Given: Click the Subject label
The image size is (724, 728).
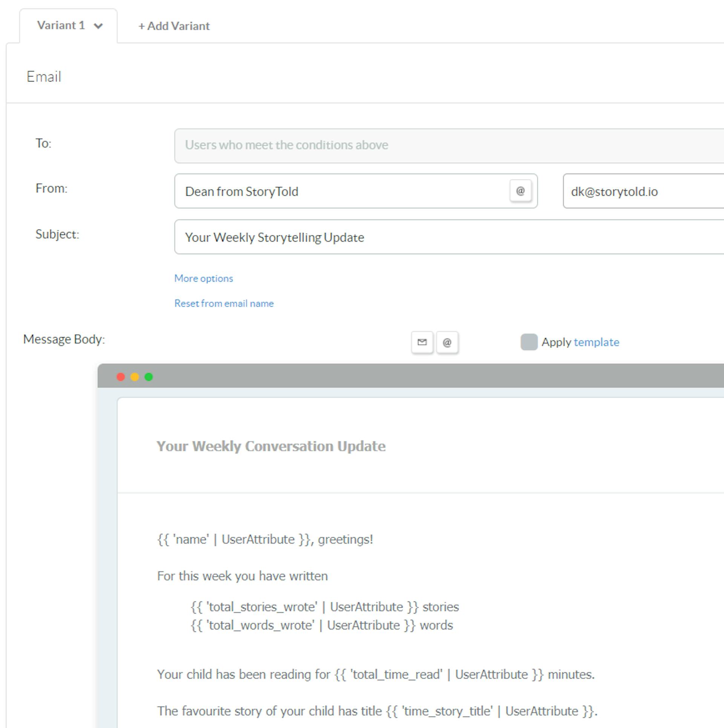Looking at the screenshot, I should click(x=57, y=234).
